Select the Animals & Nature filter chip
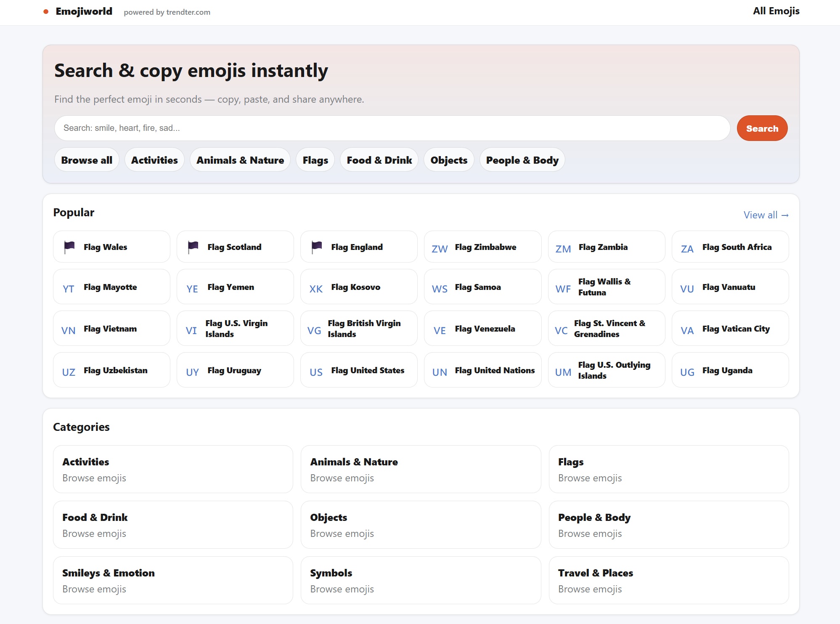Screen dimensions: 840x624 click(x=240, y=160)
